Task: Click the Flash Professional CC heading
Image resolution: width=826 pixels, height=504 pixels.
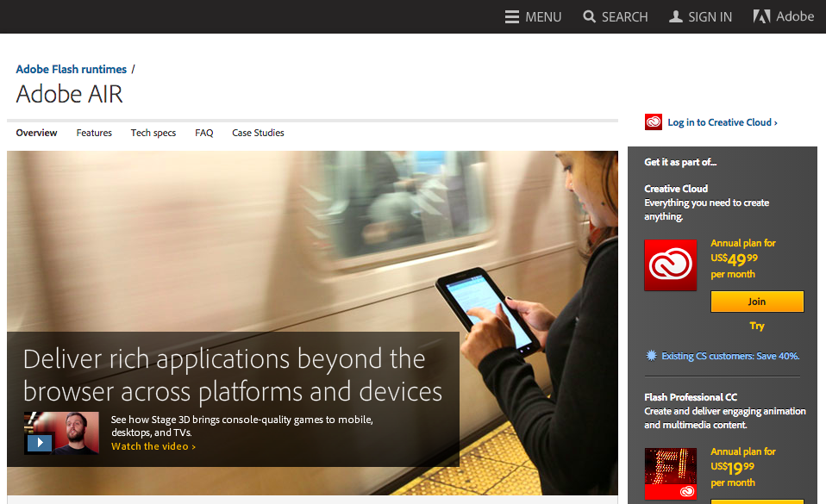Action: tap(691, 397)
